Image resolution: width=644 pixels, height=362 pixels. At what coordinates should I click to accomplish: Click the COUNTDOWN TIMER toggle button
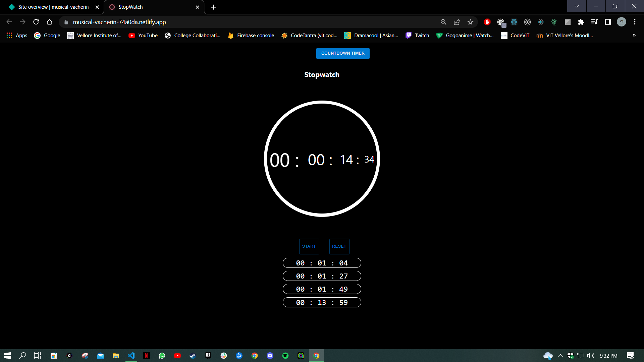342,53
